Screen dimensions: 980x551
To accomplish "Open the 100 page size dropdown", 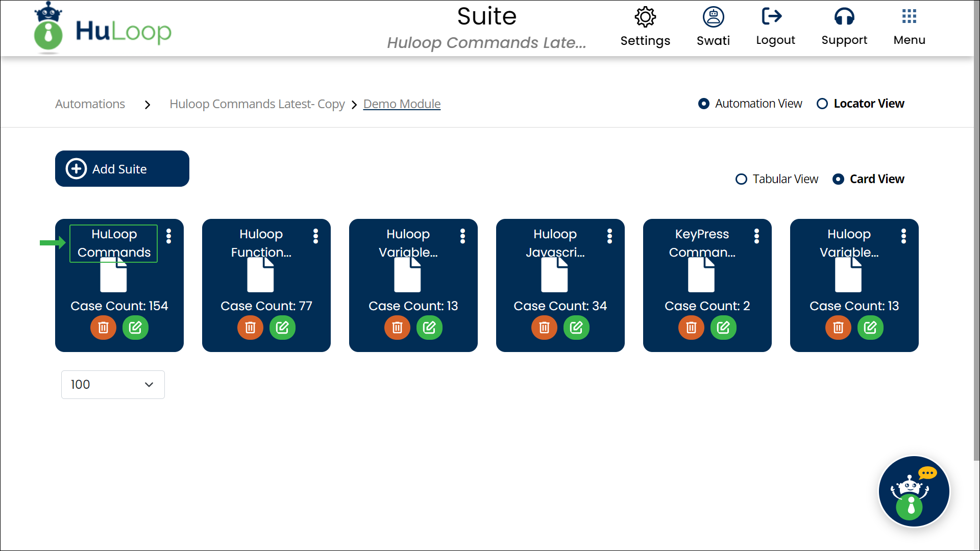I will (x=113, y=385).
